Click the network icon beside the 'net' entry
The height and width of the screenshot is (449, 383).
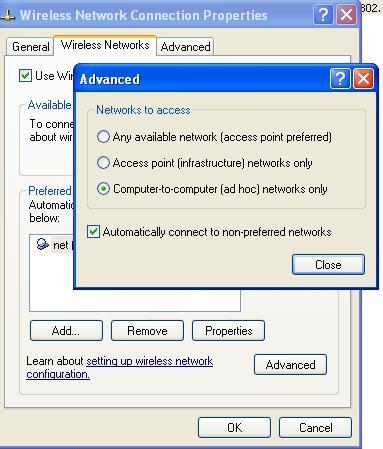pos(42,244)
